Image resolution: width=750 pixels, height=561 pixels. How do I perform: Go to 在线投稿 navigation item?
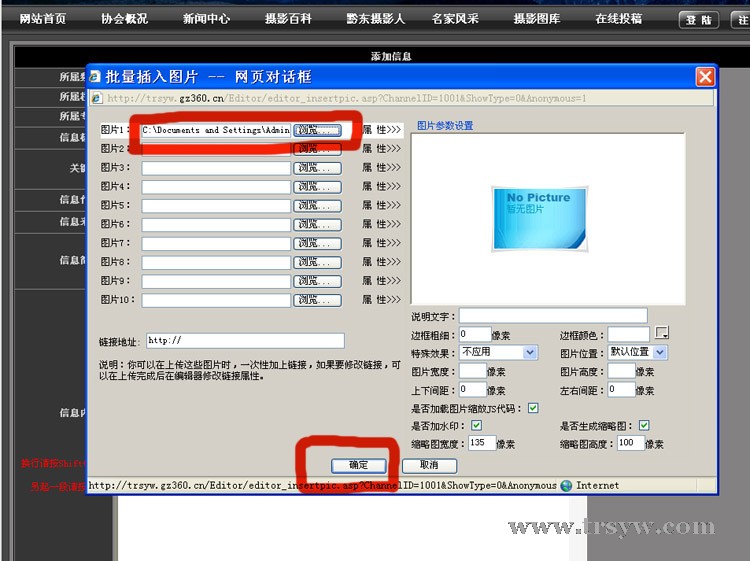coord(619,19)
